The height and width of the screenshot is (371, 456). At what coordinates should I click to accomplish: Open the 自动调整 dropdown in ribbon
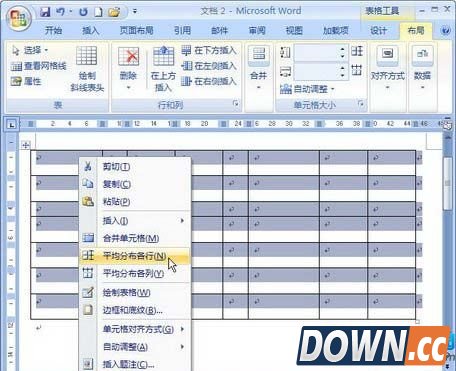tap(307, 89)
